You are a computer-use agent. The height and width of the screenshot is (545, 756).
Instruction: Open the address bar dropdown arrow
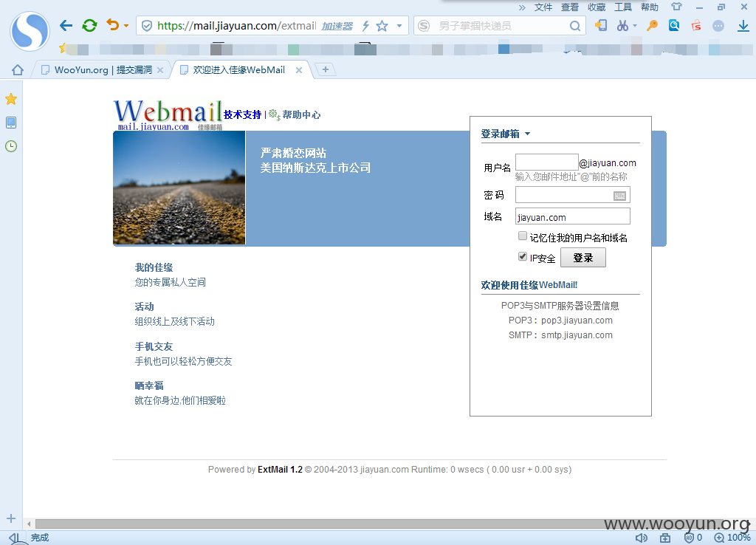[399, 26]
